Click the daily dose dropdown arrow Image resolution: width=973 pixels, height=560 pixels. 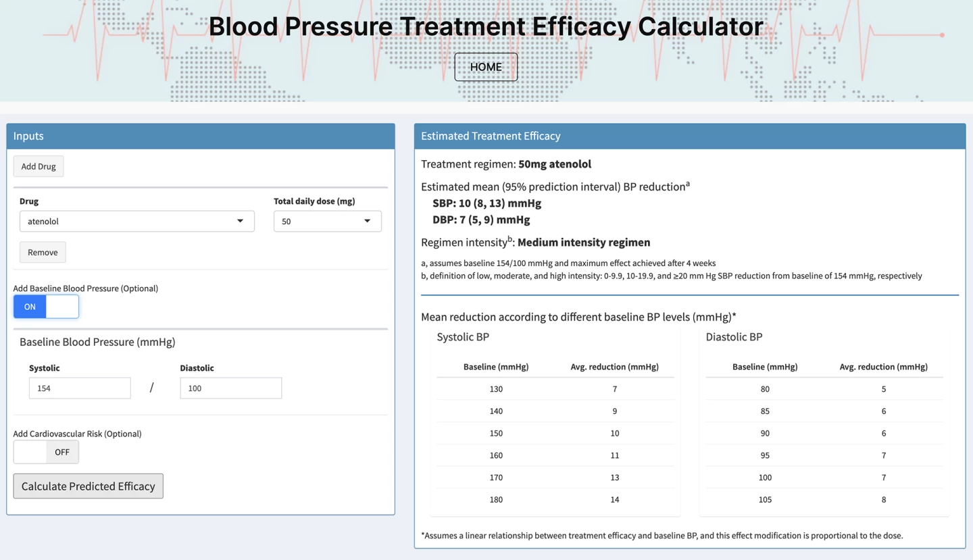click(x=368, y=221)
